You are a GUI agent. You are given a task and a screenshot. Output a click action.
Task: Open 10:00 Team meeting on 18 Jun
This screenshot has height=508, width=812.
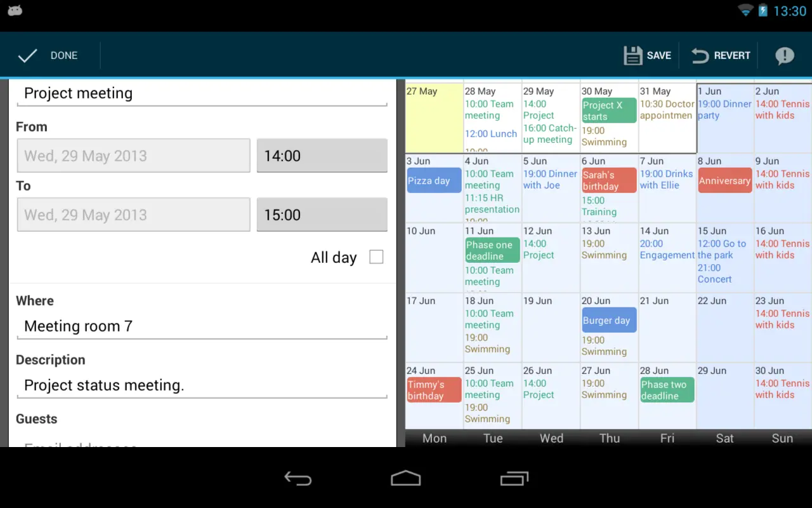489,319
